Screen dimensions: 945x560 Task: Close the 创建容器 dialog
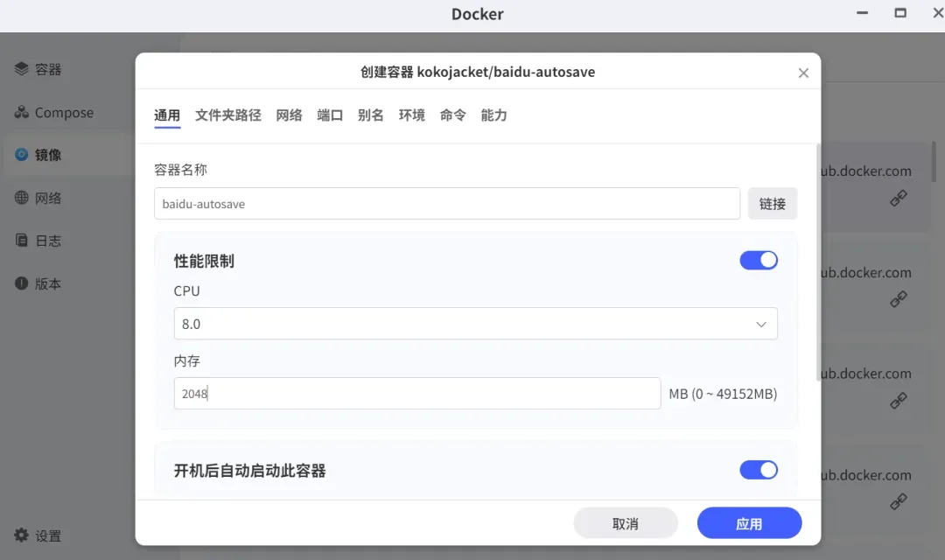(803, 73)
